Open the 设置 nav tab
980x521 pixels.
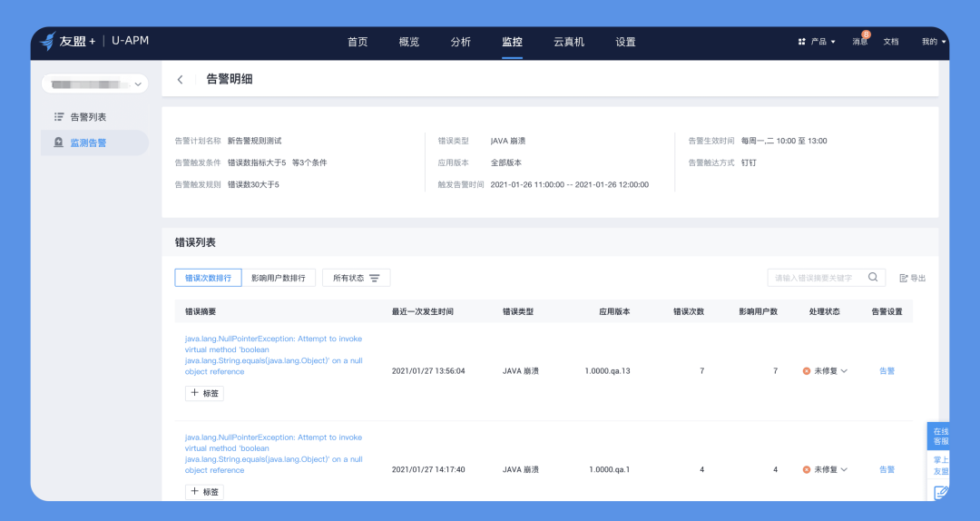click(x=625, y=42)
